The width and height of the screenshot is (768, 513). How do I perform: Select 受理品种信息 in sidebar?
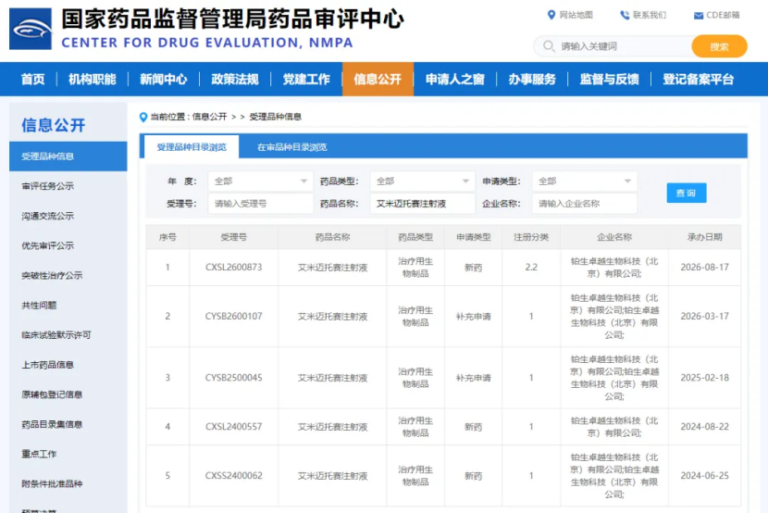(x=68, y=156)
